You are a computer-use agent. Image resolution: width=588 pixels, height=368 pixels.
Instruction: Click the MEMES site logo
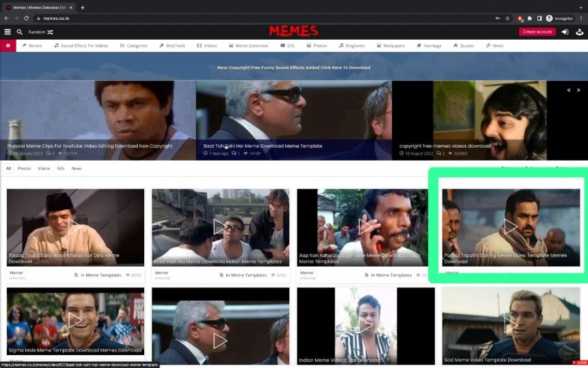point(293,31)
